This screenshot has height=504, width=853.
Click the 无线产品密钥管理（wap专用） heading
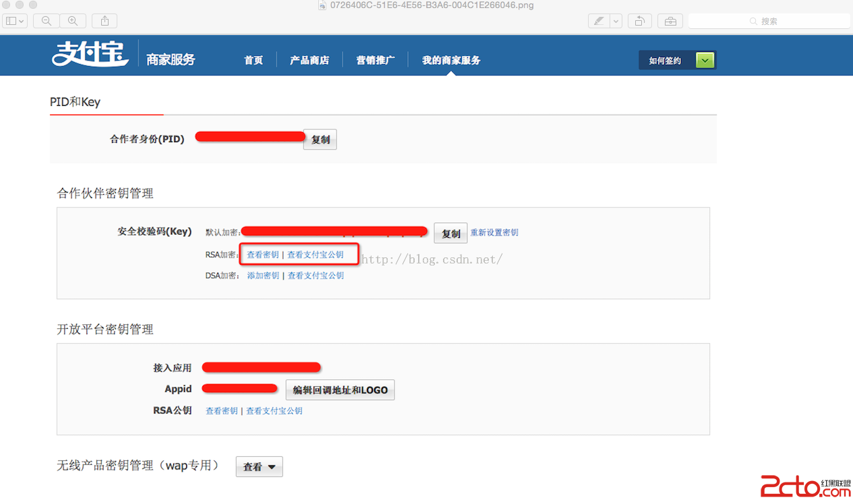pyautogui.click(x=138, y=466)
